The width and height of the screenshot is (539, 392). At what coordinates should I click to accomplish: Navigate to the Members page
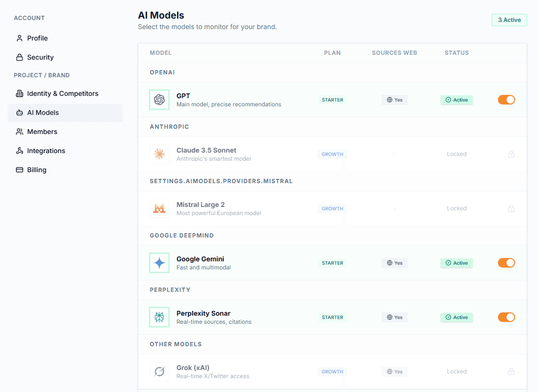click(x=42, y=132)
